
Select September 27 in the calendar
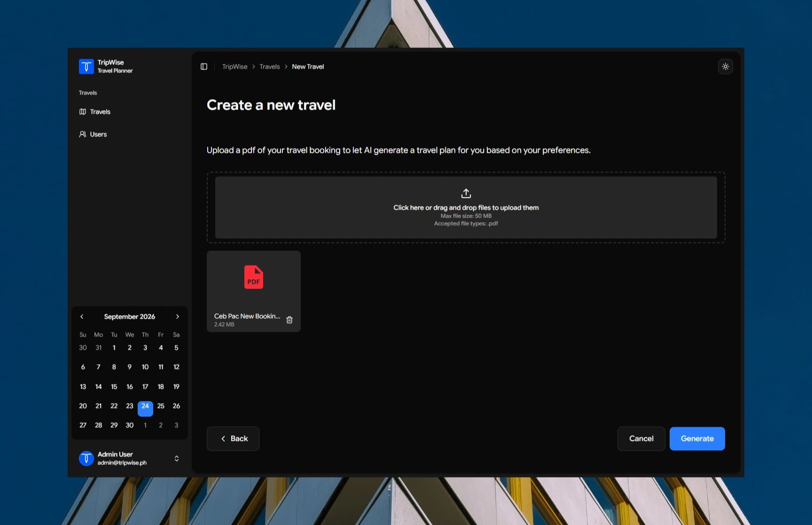pos(83,425)
